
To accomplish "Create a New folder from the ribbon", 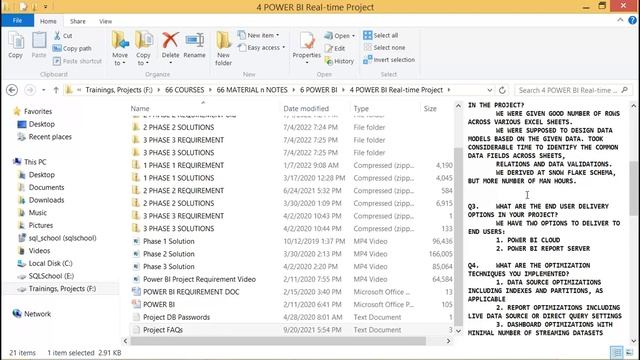I will [x=223, y=48].
